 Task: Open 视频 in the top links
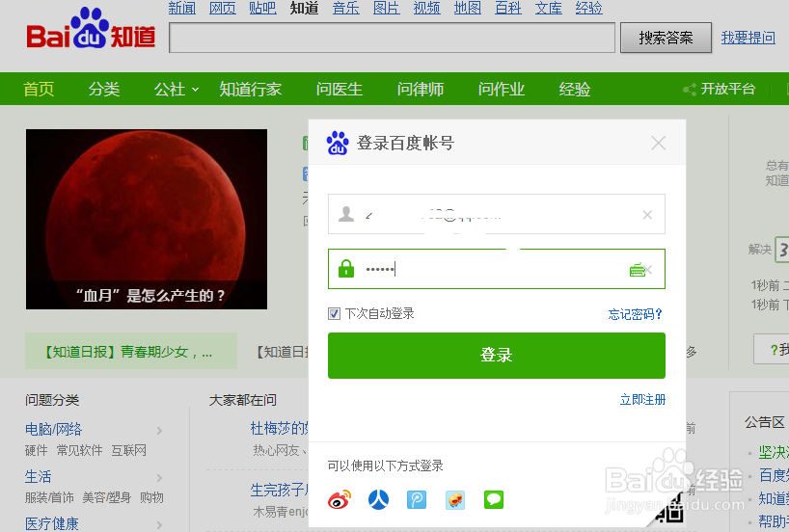coord(426,8)
